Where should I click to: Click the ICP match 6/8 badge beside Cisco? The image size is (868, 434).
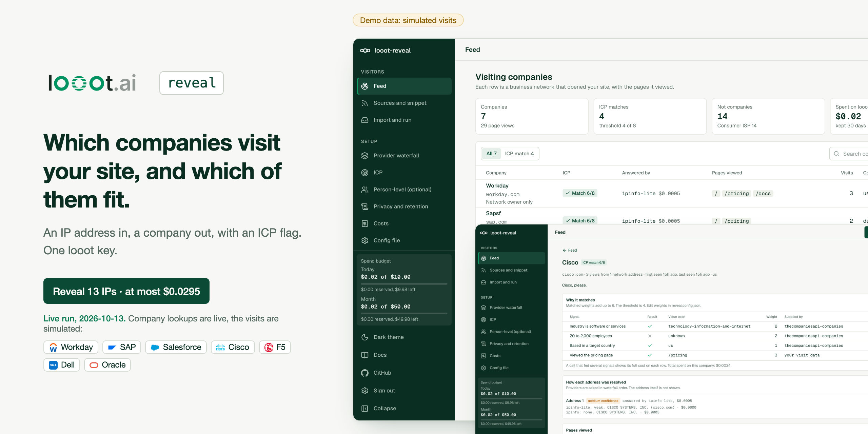594,262
